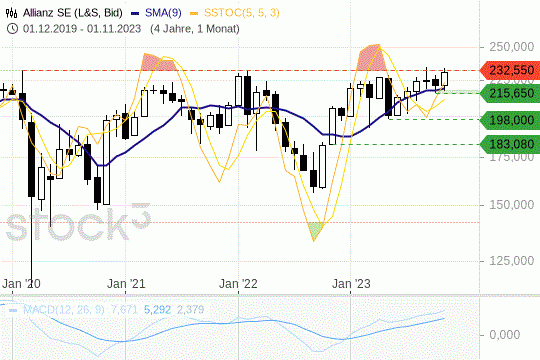Click the Jan '21 time axis label
This screenshot has width=540, height=360.
tap(126, 284)
